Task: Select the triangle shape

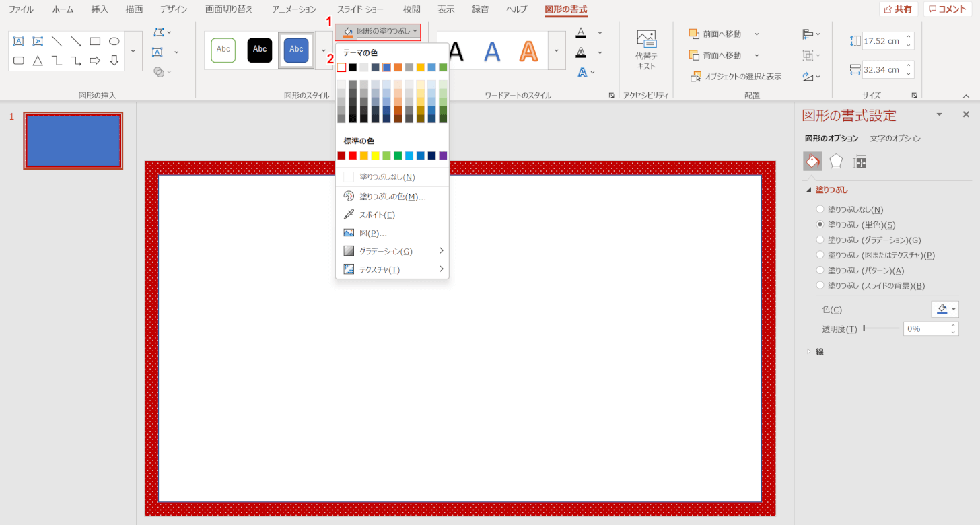Action: [38, 61]
